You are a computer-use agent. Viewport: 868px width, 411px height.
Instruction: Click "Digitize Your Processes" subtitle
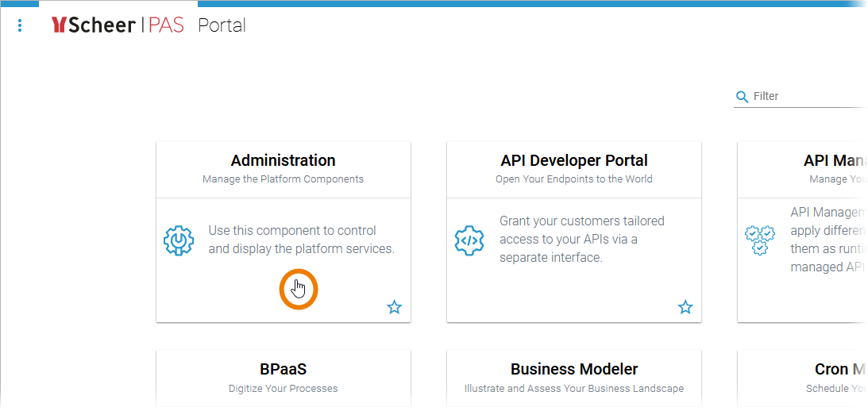(x=283, y=389)
